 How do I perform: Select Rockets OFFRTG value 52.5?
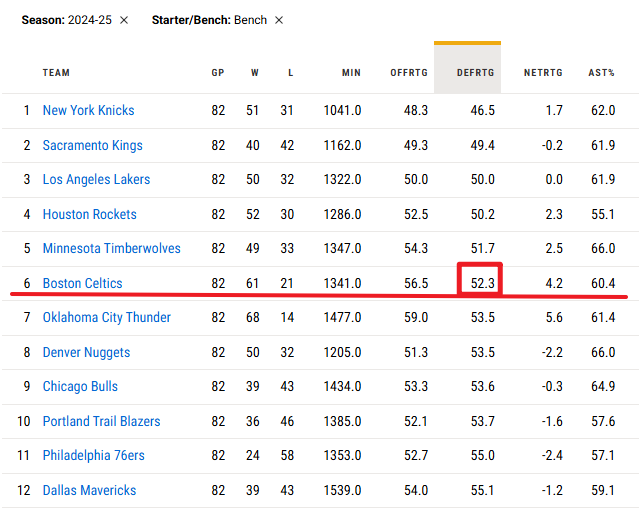[416, 214]
